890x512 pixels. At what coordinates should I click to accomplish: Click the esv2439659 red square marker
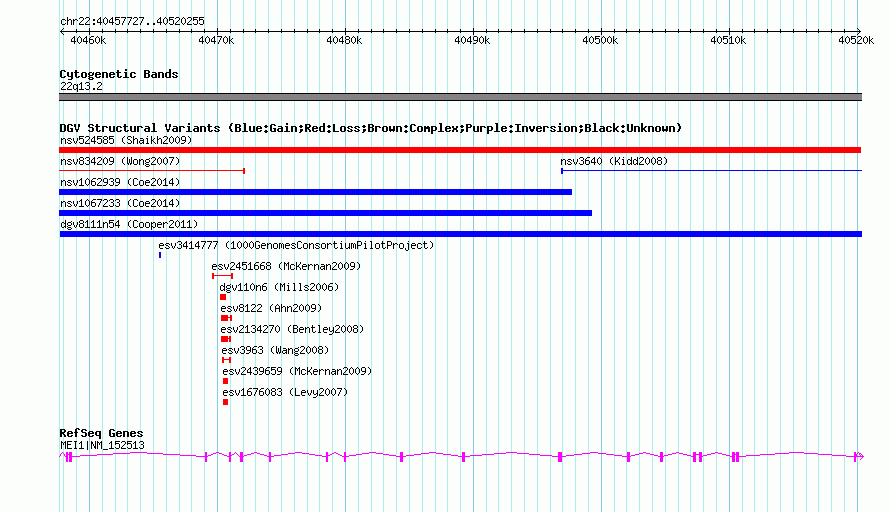[225, 381]
